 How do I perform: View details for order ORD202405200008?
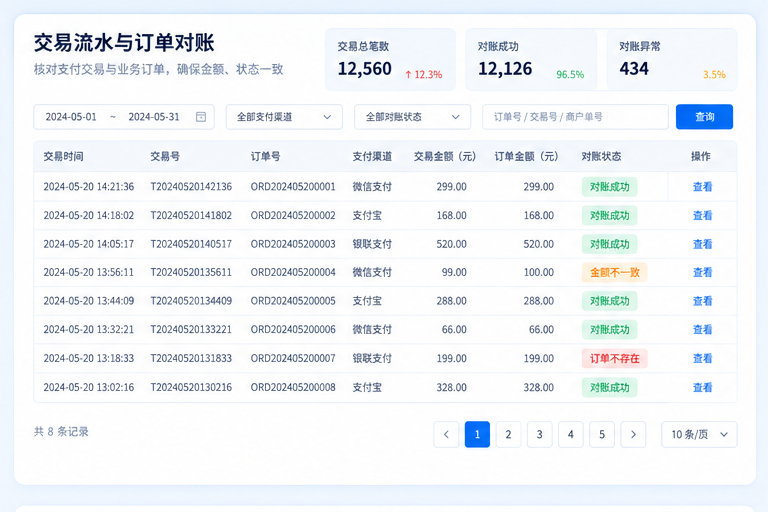coord(702,388)
